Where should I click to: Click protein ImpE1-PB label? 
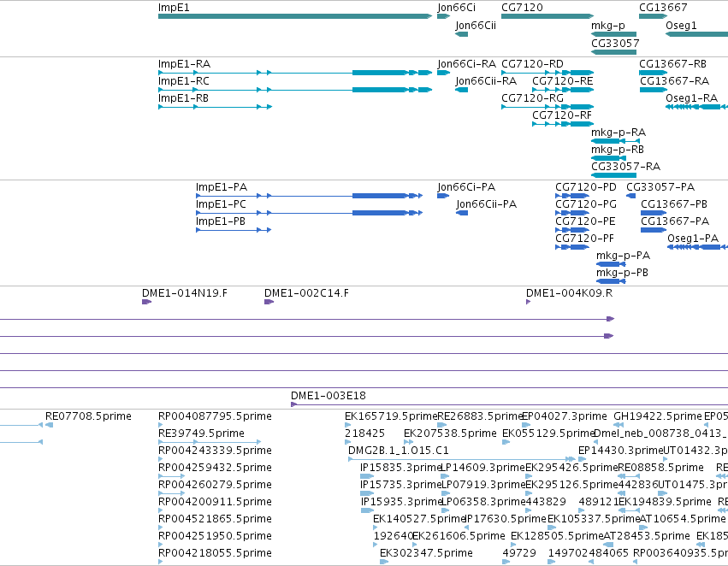(221, 221)
